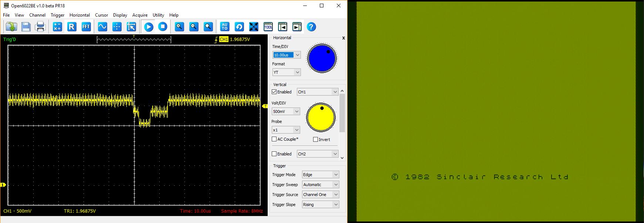
Task: Open the math operations icon
Action: click(57, 27)
